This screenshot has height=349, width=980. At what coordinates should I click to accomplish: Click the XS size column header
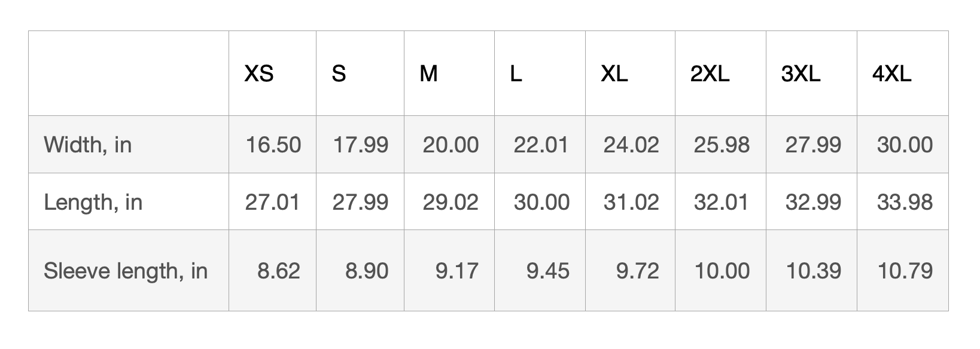[x=259, y=74]
